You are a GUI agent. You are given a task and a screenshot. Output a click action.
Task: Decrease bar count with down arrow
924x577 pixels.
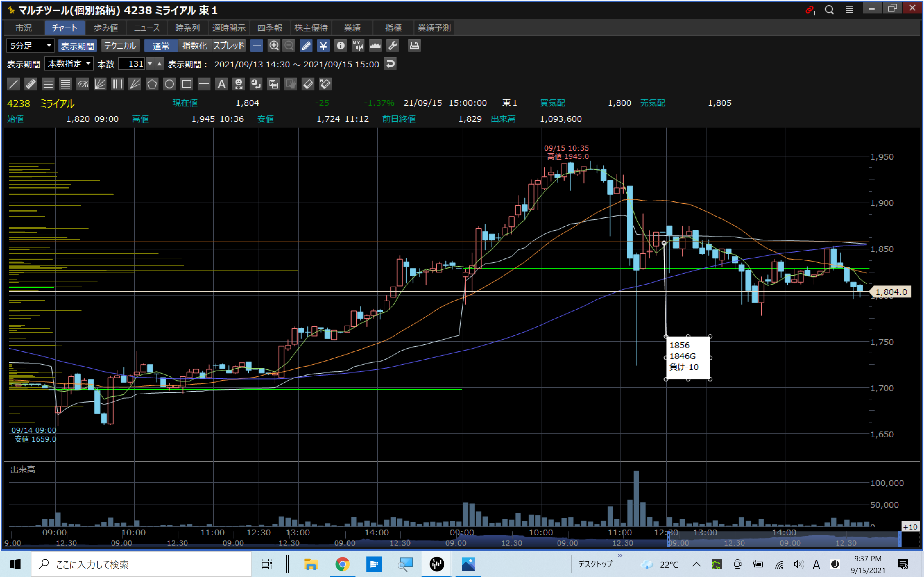coord(150,64)
